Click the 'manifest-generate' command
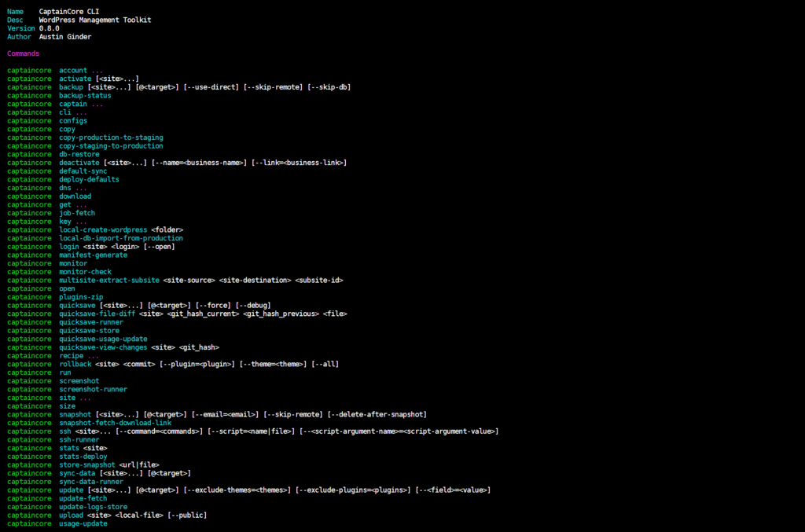The width and height of the screenshot is (805, 532). coord(93,255)
